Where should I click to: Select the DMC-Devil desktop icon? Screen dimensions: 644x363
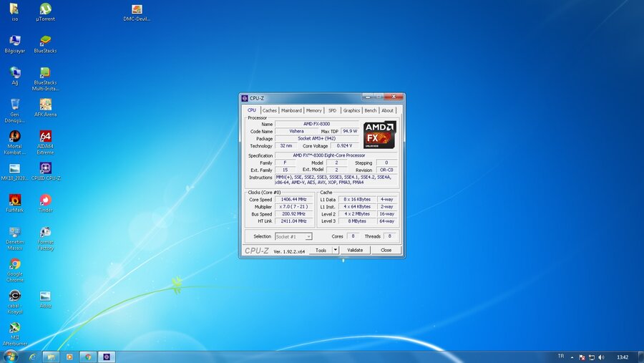coord(137,12)
